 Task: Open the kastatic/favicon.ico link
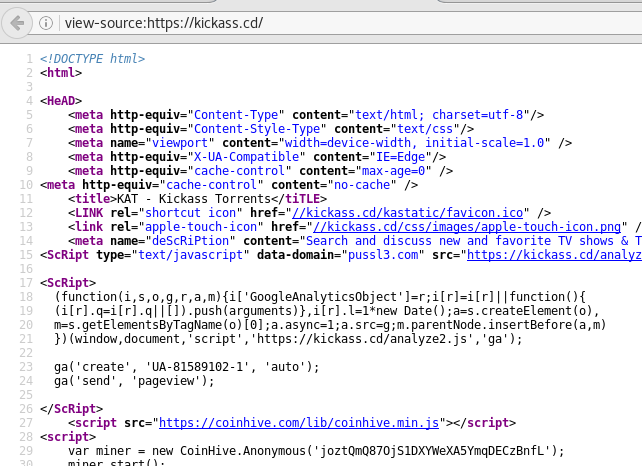pyautogui.click(x=407, y=213)
